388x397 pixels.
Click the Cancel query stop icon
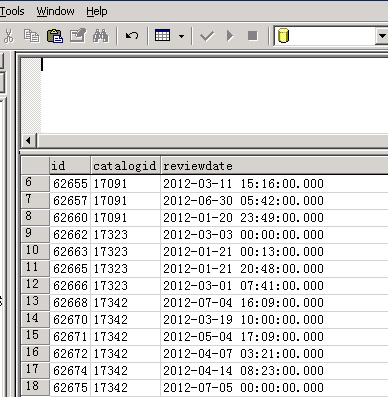click(253, 36)
